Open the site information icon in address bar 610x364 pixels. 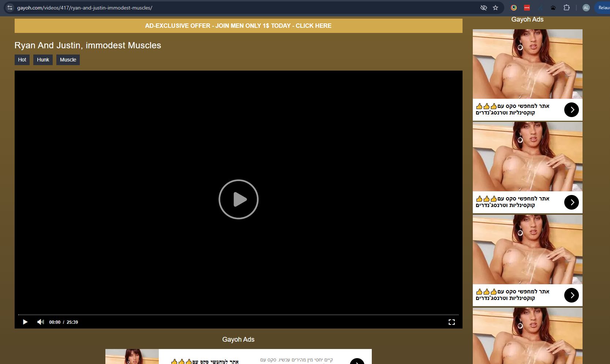tap(10, 8)
